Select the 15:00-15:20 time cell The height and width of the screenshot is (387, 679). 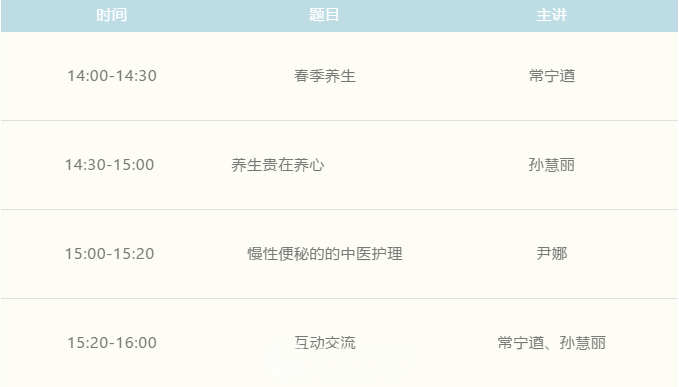point(110,254)
